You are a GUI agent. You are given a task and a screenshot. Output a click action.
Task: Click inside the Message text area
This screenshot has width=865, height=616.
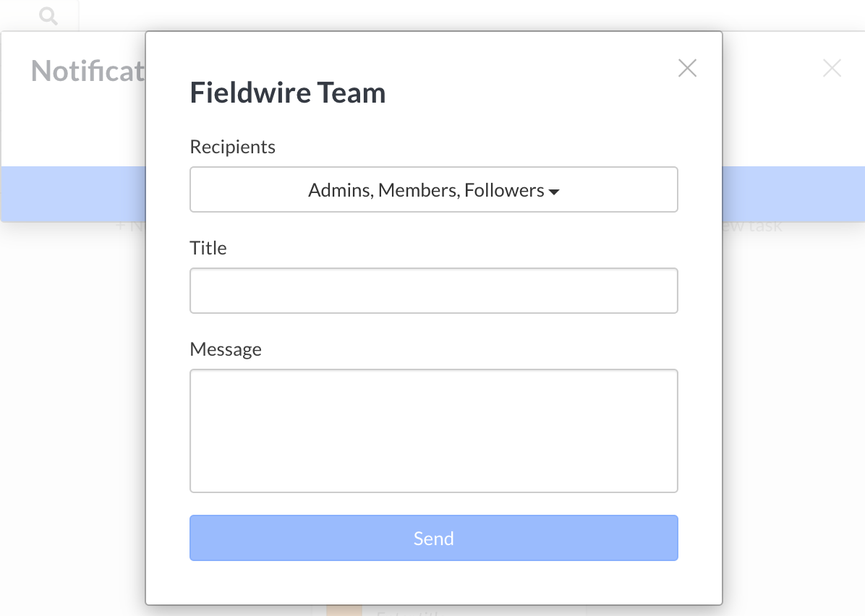tap(433, 430)
